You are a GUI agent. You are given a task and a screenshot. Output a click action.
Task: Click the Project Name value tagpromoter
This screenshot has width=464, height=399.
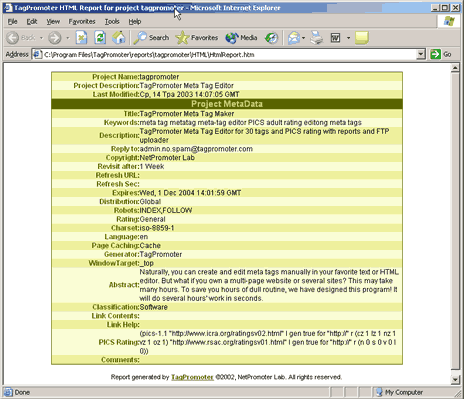[159, 77]
